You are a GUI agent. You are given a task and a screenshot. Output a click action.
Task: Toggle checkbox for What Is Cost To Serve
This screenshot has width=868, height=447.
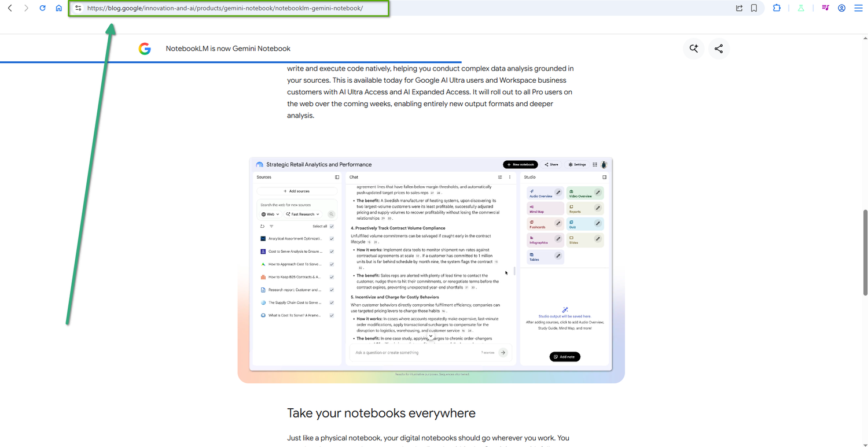click(332, 316)
